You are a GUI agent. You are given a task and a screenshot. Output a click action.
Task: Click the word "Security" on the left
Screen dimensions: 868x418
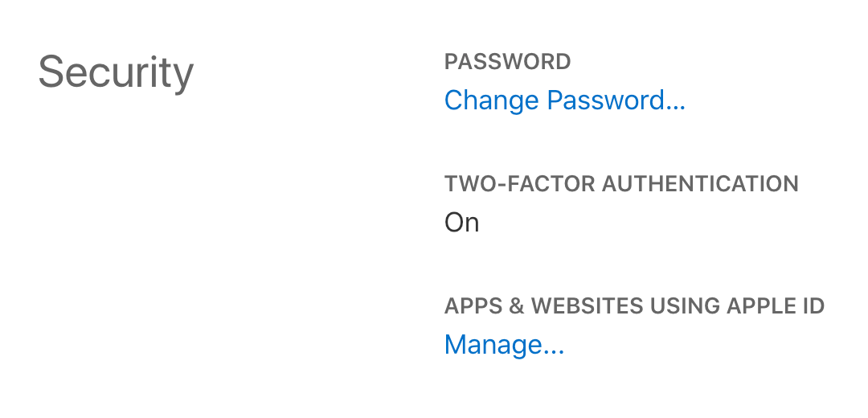point(116,72)
